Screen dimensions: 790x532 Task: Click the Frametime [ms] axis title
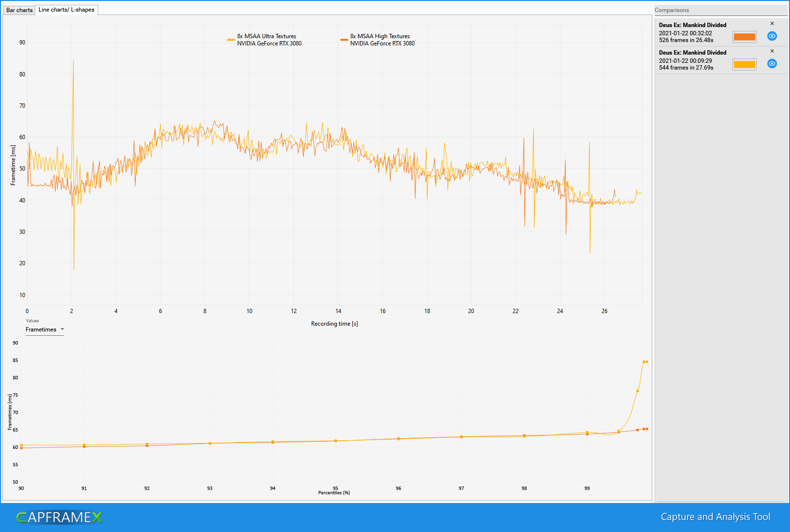click(13, 165)
